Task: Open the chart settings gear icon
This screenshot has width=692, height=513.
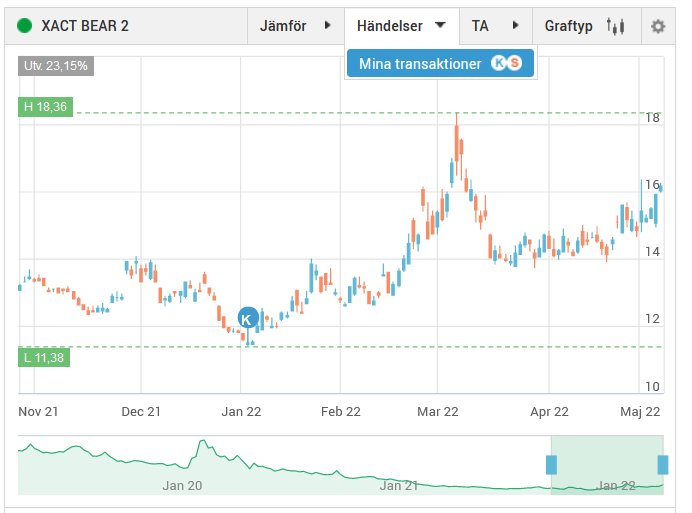Action: coord(658,26)
